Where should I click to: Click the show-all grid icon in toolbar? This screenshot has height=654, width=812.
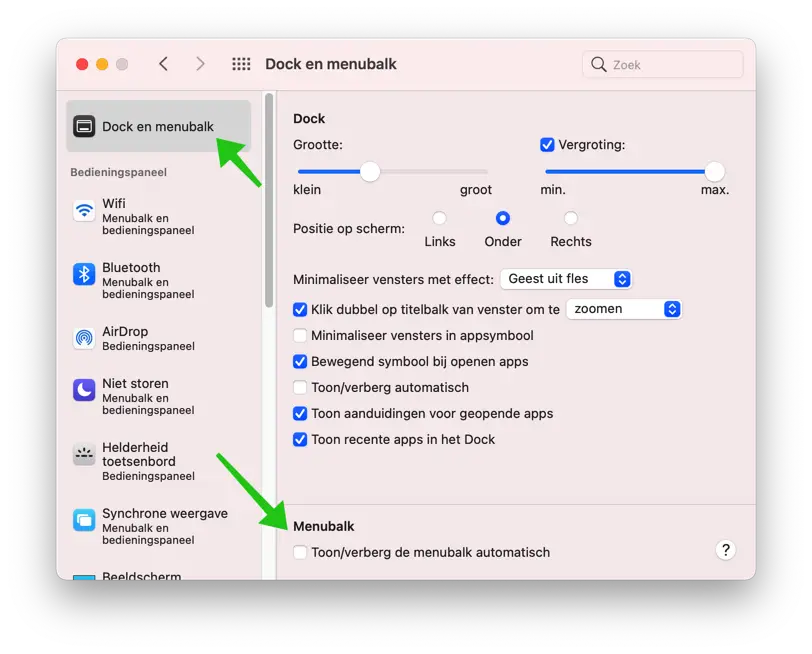point(241,64)
